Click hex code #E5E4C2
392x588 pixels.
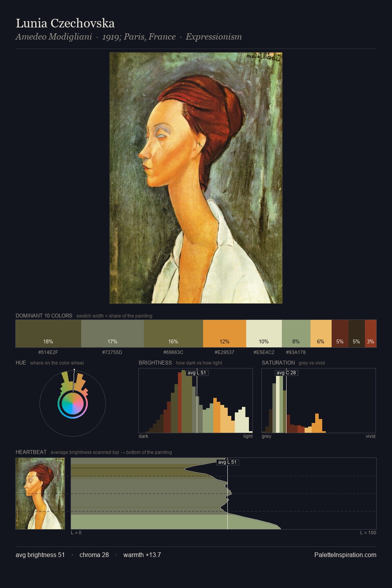tap(264, 352)
